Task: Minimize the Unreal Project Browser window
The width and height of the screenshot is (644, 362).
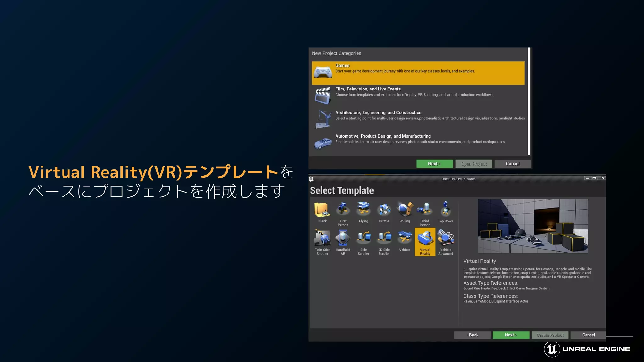Action: (587, 178)
